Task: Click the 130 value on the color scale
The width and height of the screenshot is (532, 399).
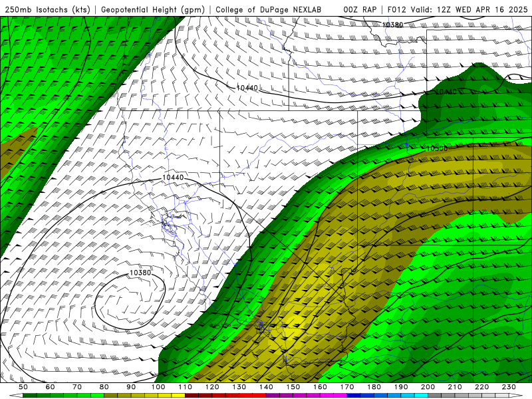Action: [239, 387]
